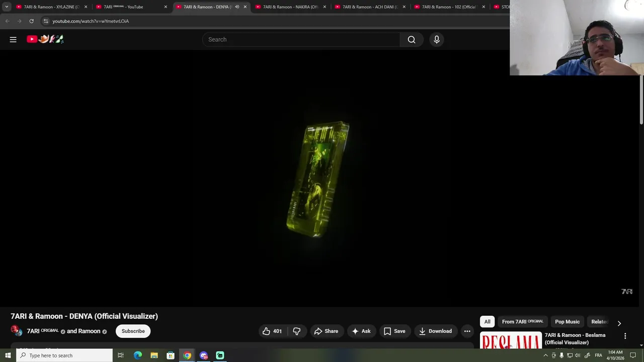Image resolution: width=644 pixels, height=362 pixels.
Task: Open the 7ARI ORIGINAL channel name link
Action: pos(43,331)
